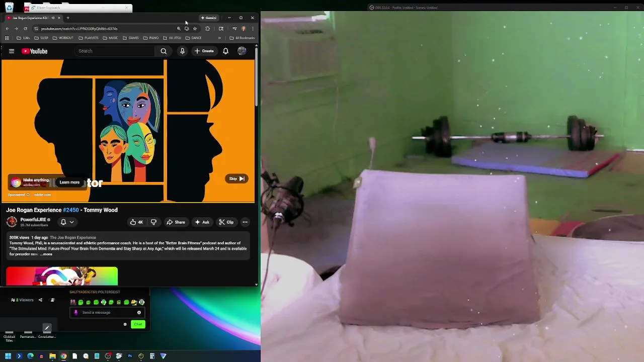Dislike the video with the thumbs down button
Screen dimensions: 644x362
pyautogui.click(x=153, y=222)
